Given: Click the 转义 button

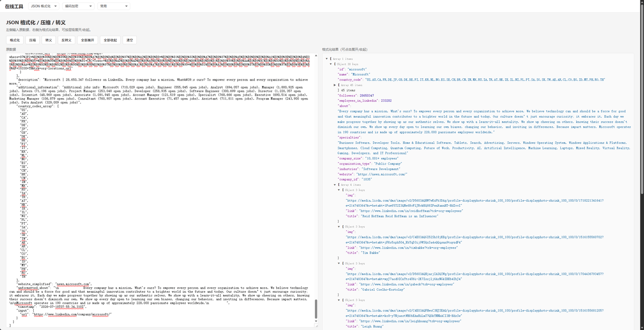Looking at the screenshot, I should tap(49, 40).
